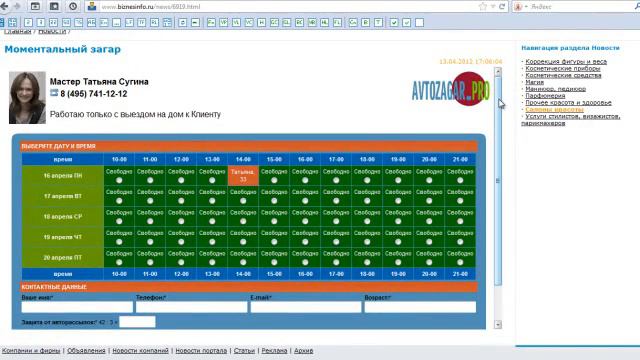Screen dimensions: 640x360
Task: Select 16-00 slot on 20 апреля ПТ
Action: 305,262
